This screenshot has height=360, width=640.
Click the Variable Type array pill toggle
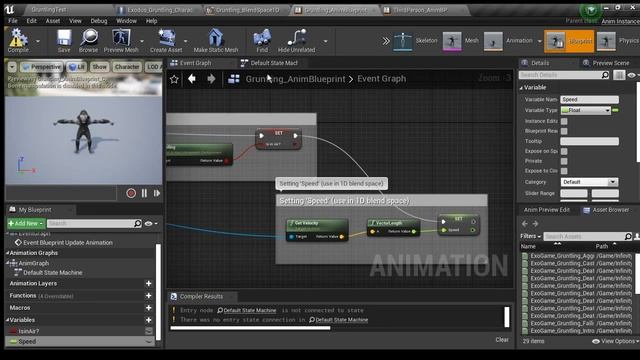pos(616,110)
